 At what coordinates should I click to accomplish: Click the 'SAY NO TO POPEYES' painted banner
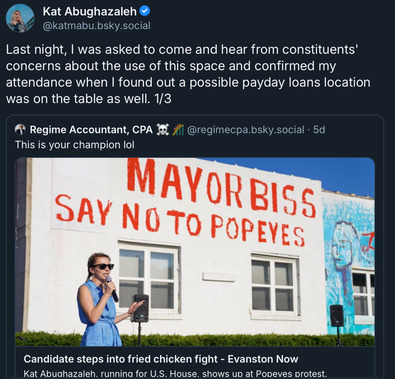180,220
